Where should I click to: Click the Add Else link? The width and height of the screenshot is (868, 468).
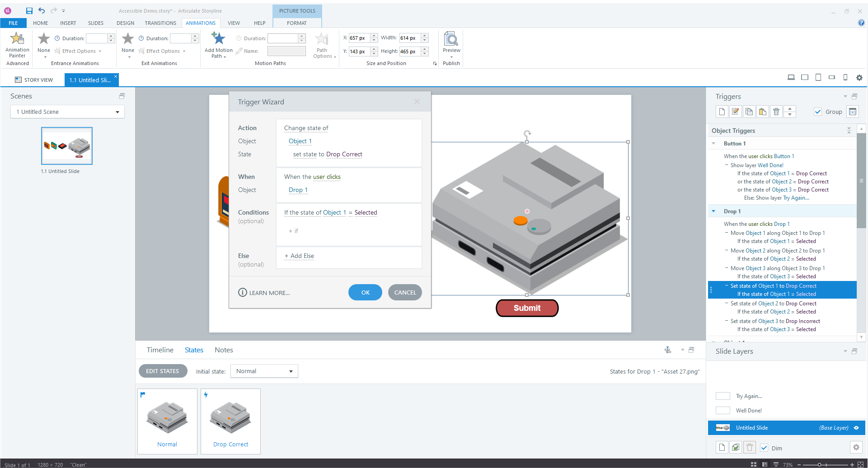tap(299, 256)
